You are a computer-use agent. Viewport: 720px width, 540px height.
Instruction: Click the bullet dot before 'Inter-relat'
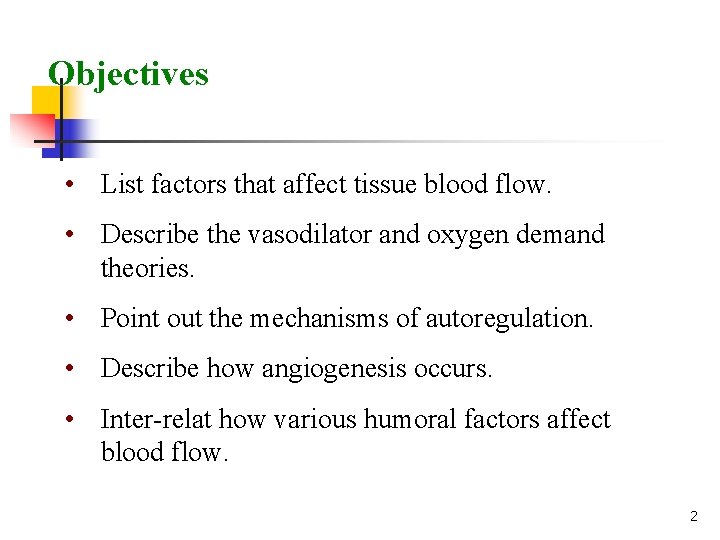70,419
